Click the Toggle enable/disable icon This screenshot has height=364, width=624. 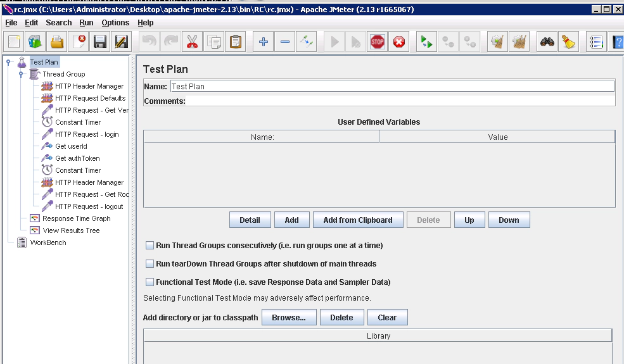click(307, 41)
